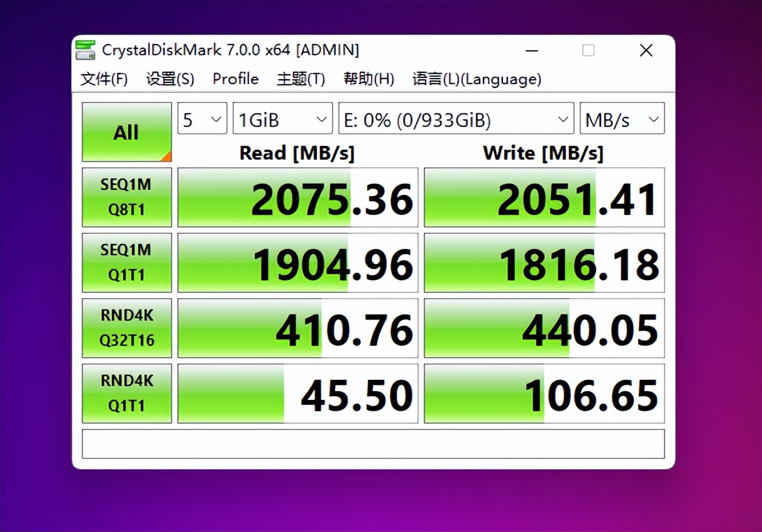Click the CrystalDiskMark app icon in title bar
Screen dimensions: 762x532
pos(86,50)
